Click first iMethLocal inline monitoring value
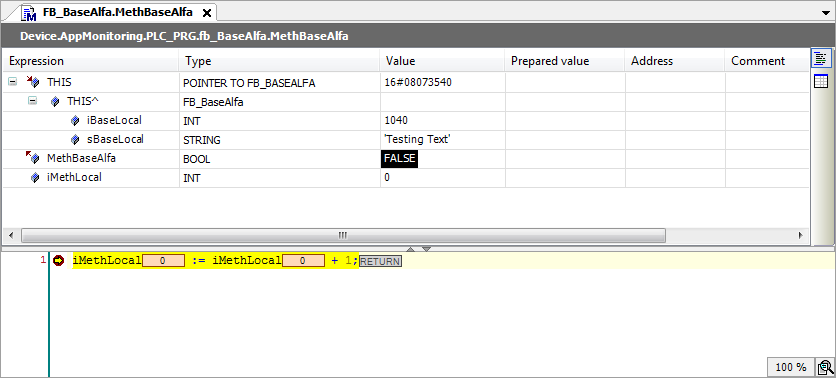The image size is (836, 378). click(163, 261)
